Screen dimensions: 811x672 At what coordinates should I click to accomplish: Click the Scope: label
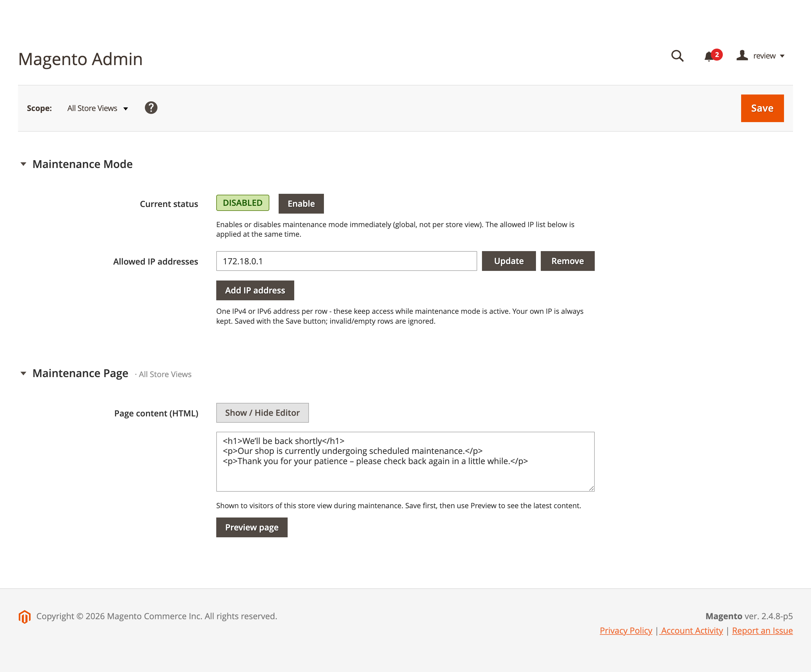(x=39, y=108)
